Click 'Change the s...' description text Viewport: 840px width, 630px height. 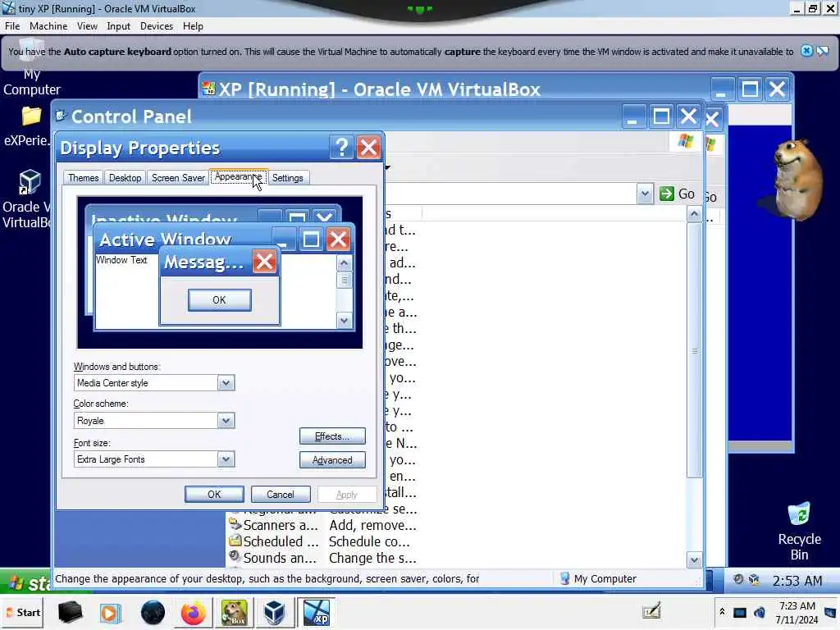372,558
